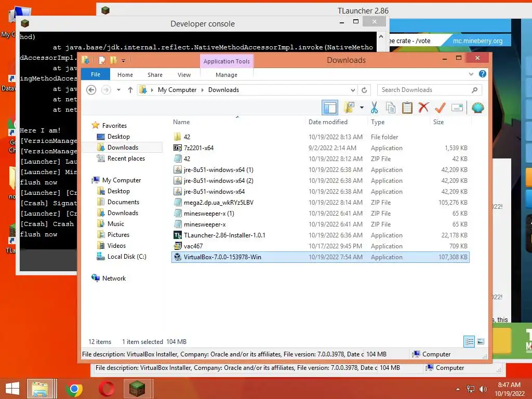532x399 pixels.
Task: Click the Forward navigation arrow
Action: click(106, 90)
